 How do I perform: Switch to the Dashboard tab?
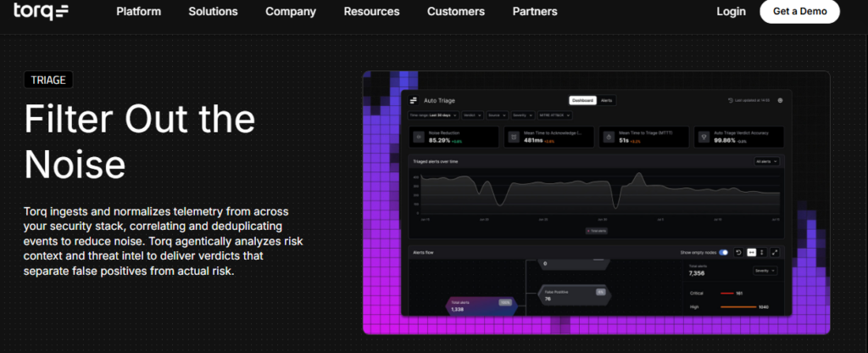point(583,100)
